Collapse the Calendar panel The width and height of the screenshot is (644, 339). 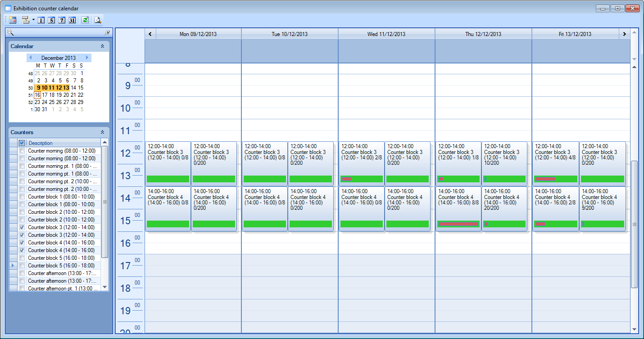tap(102, 46)
